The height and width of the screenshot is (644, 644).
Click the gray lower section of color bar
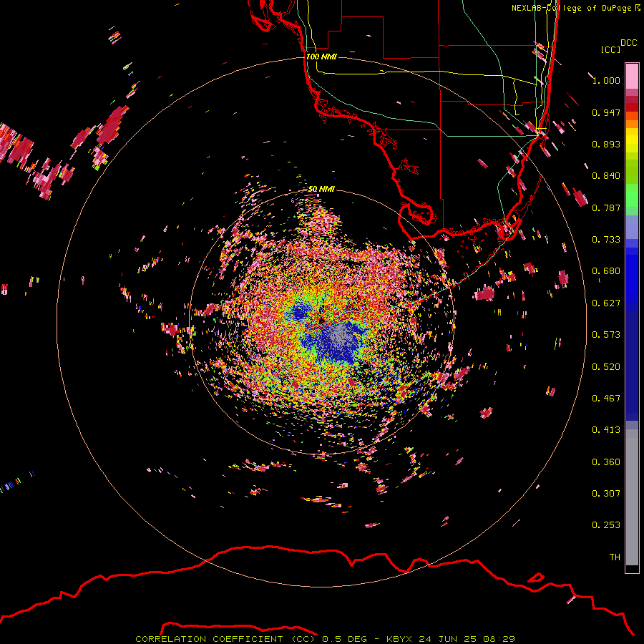click(632, 497)
